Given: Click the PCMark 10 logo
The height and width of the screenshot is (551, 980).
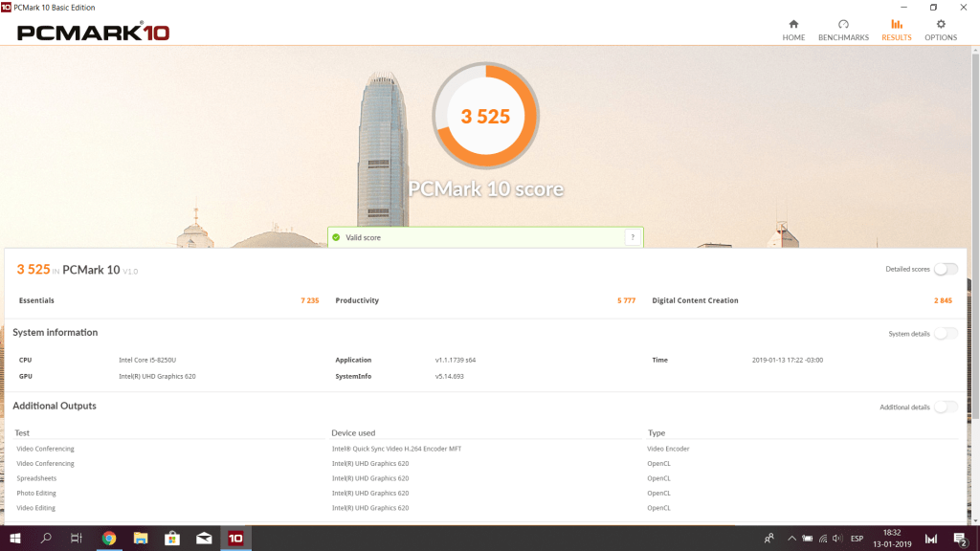Looking at the screenshot, I should 94,32.
